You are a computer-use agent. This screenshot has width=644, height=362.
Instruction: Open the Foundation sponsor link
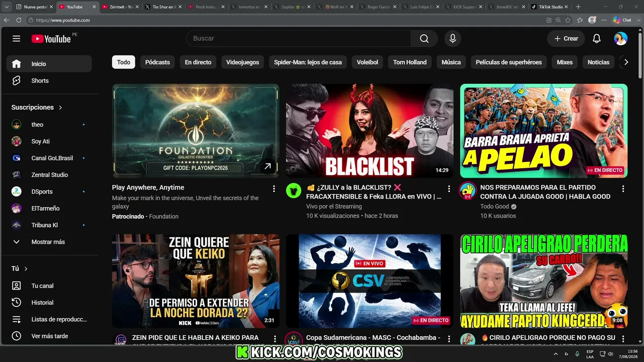(x=164, y=217)
